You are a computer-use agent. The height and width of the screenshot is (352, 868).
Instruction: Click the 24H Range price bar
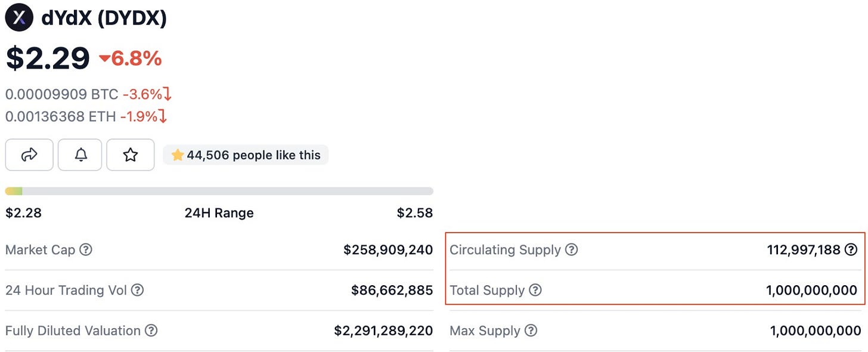pos(219,192)
